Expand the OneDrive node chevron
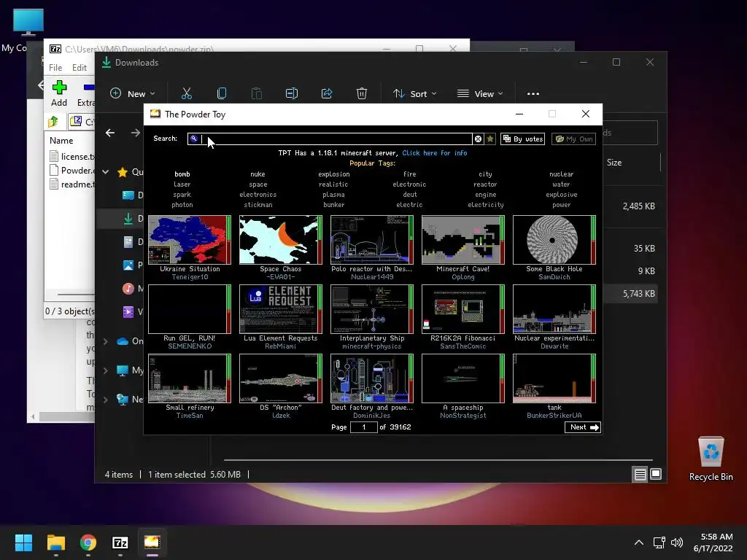The width and height of the screenshot is (747, 560). [106, 341]
